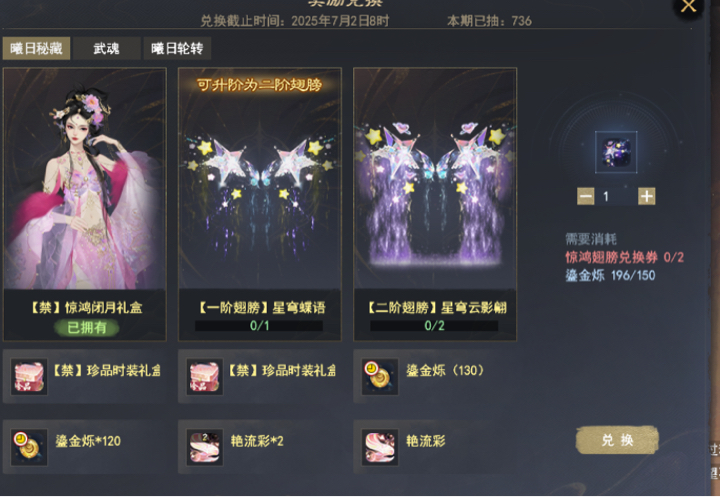Increase quantity with the plus button

647,197
